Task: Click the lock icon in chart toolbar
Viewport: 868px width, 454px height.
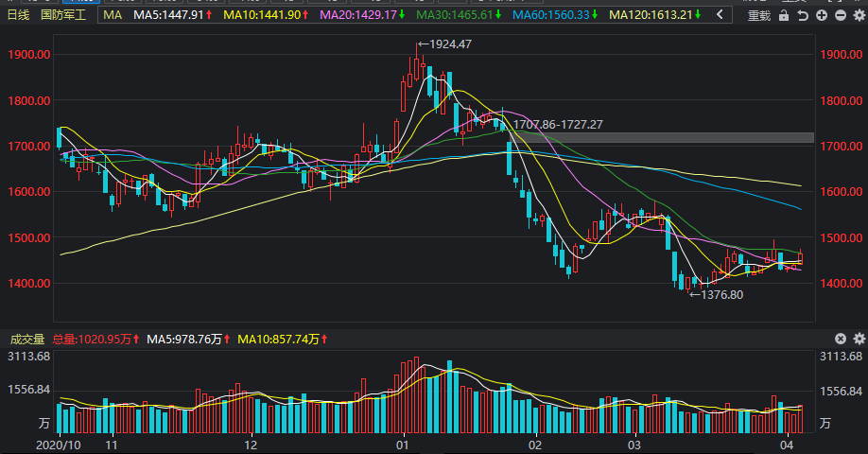Action: (784, 15)
